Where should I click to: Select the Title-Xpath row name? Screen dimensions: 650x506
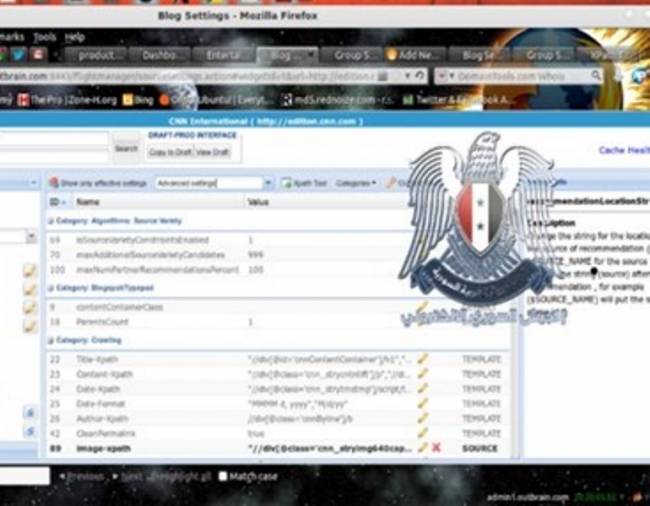pos(97,359)
